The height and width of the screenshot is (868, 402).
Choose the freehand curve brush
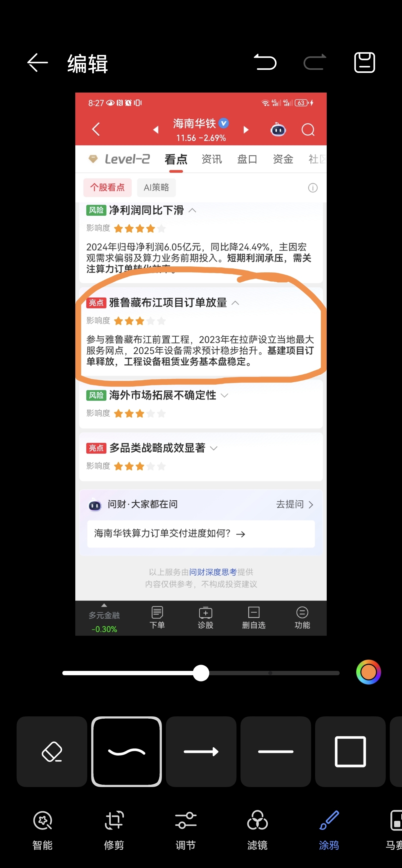pyautogui.click(x=126, y=752)
